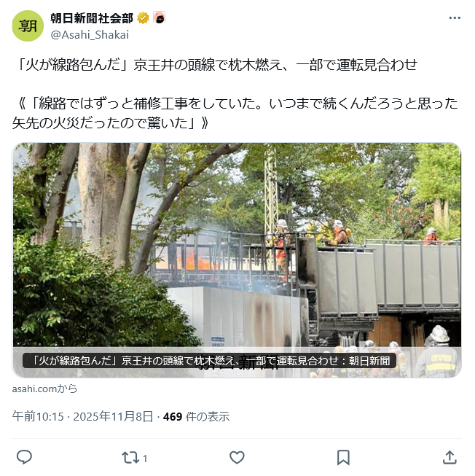
Task: Follow the asahi.comから source link
Action: 44,389
